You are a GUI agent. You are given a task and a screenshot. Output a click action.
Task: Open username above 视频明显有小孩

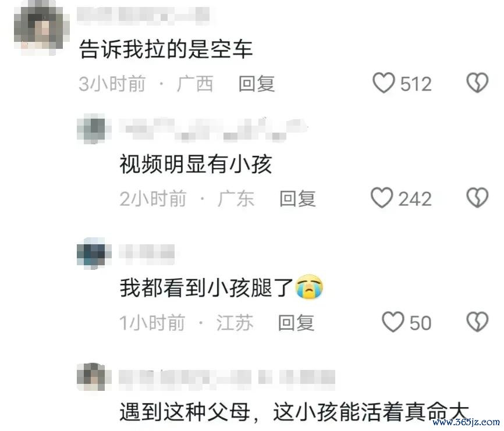pos(214,130)
